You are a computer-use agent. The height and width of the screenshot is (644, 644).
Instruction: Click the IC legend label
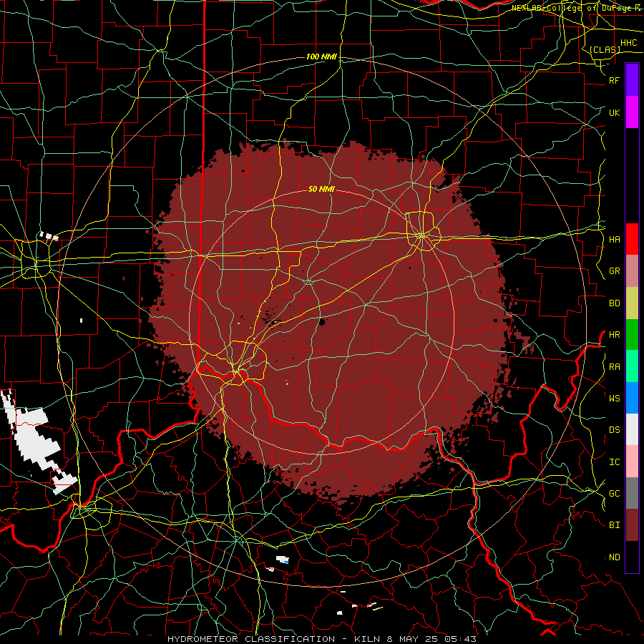(614, 462)
